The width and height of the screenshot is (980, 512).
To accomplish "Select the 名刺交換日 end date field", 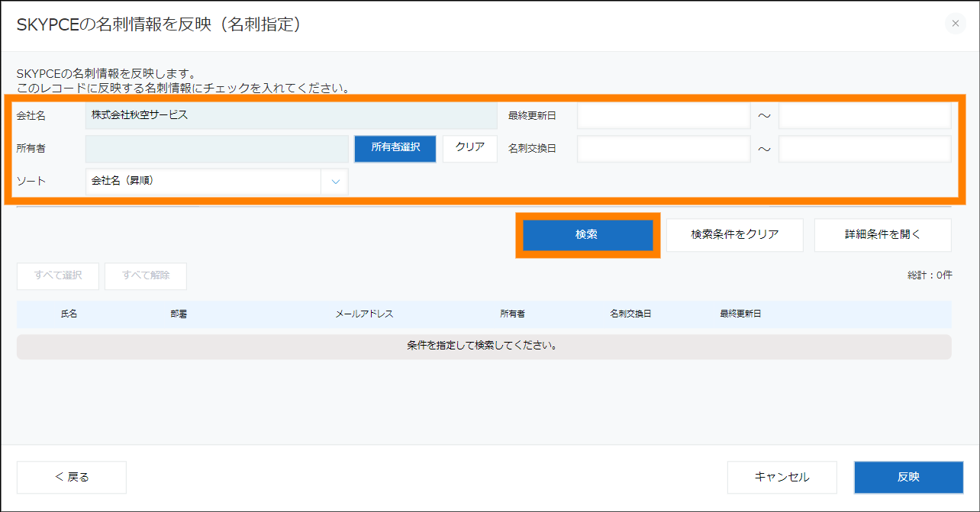I will click(x=864, y=149).
